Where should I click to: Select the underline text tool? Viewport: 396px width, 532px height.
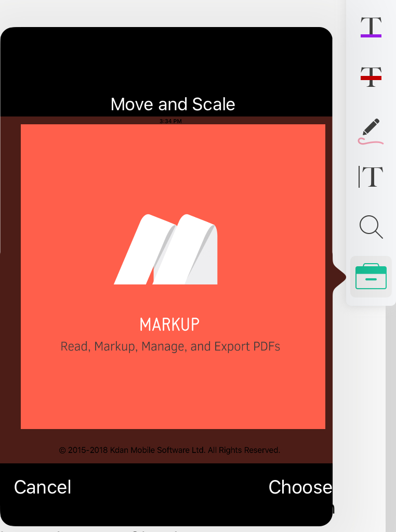pyautogui.click(x=371, y=27)
